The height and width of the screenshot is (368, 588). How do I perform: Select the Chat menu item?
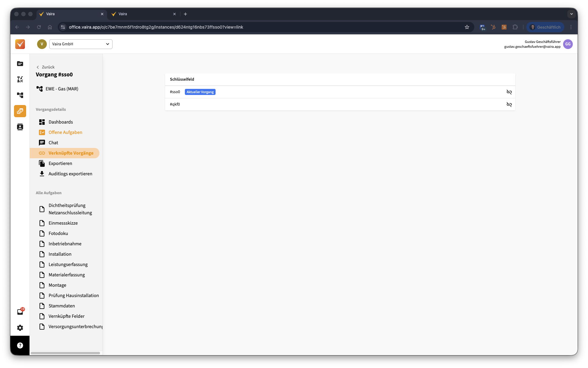(x=53, y=143)
